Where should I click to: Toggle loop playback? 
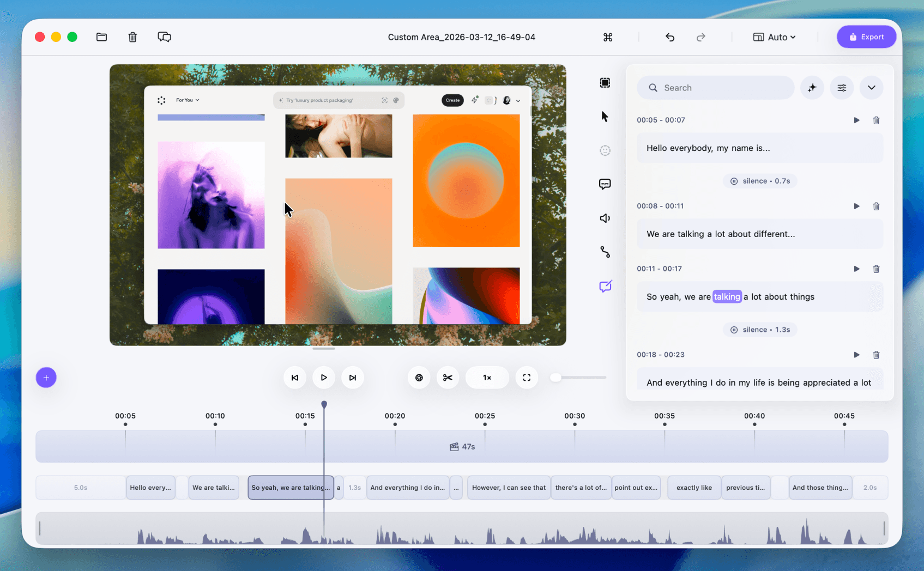(x=419, y=377)
